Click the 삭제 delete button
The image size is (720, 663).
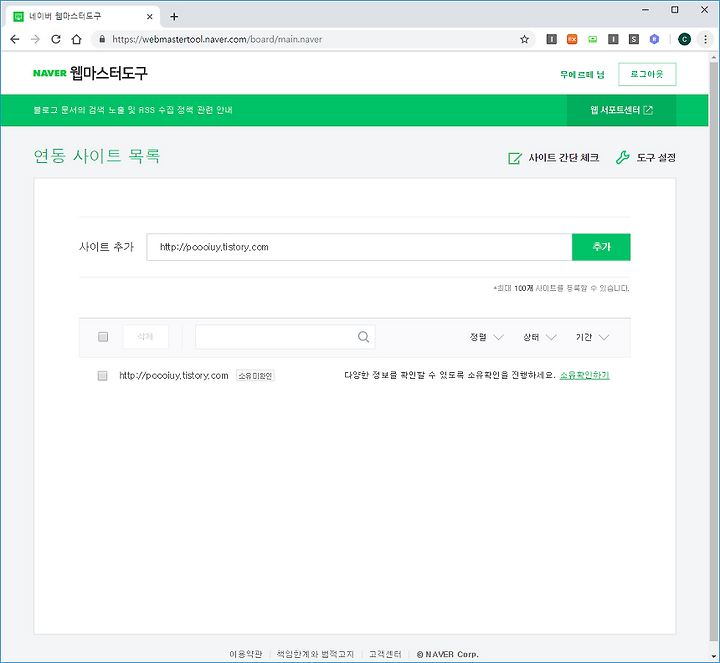pos(146,337)
